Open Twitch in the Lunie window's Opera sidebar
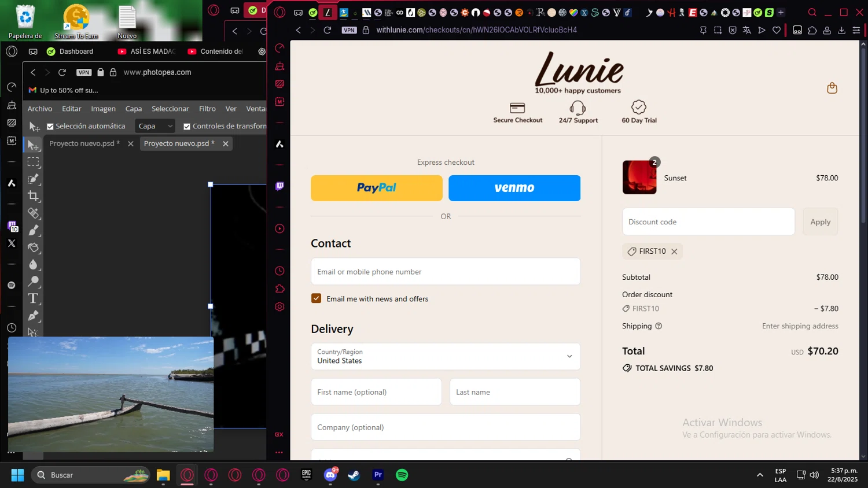Viewport: 868px width, 488px height. click(x=279, y=186)
